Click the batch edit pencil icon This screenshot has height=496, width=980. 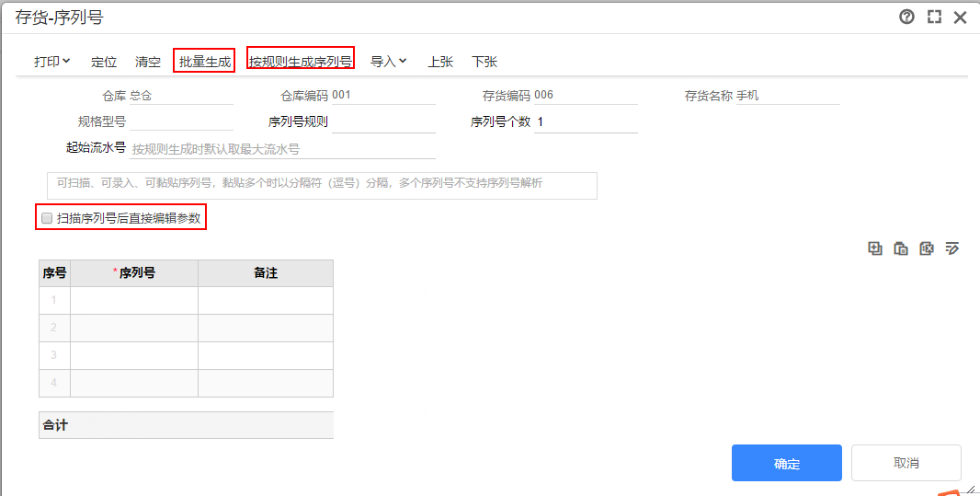(952, 248)
